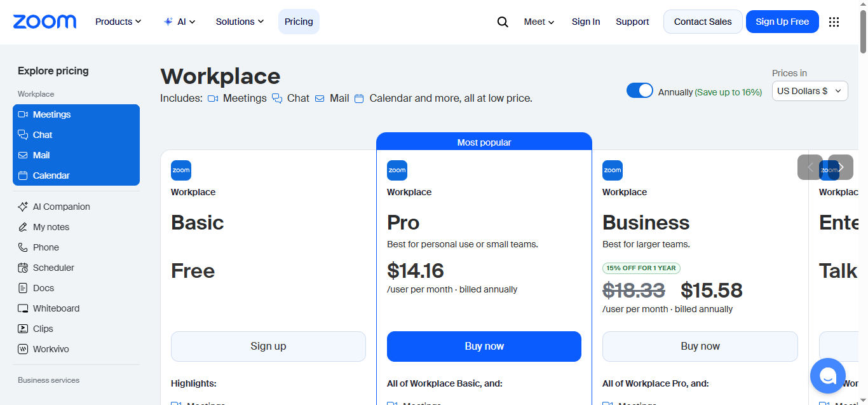This screenshot has width=868, height=405.
Task: Click the Workplace page heading
Action: [220, 76]
